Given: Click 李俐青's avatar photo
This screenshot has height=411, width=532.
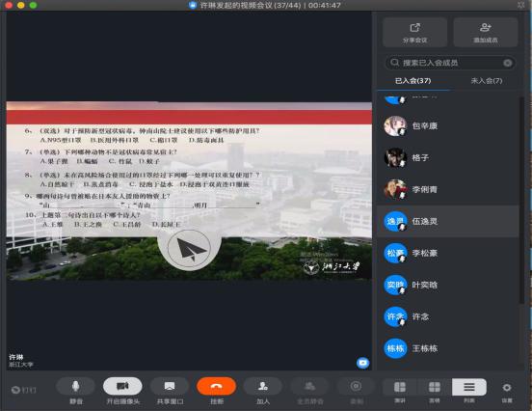Looking at the screenshot, I should (395, 189).
